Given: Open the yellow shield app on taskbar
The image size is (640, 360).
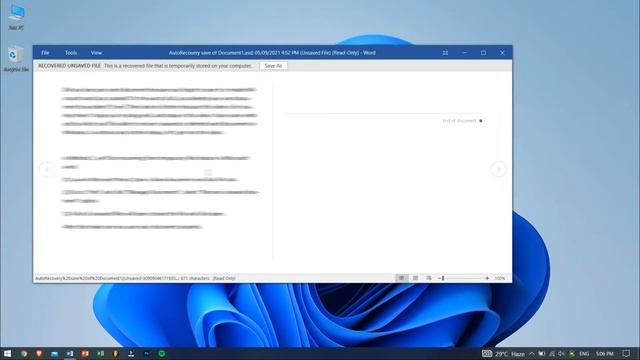Looking at the screenshot, I should tap(116, 353).
